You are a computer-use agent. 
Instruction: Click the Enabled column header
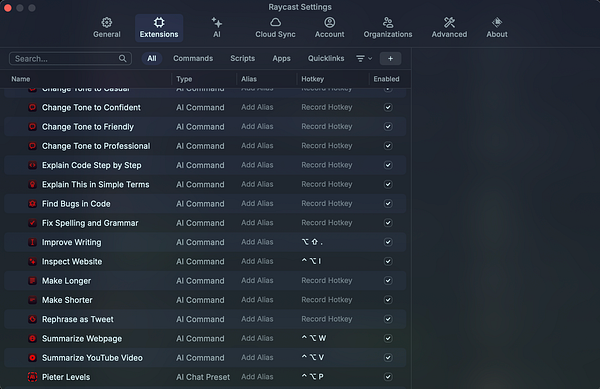tap(386, 79)
